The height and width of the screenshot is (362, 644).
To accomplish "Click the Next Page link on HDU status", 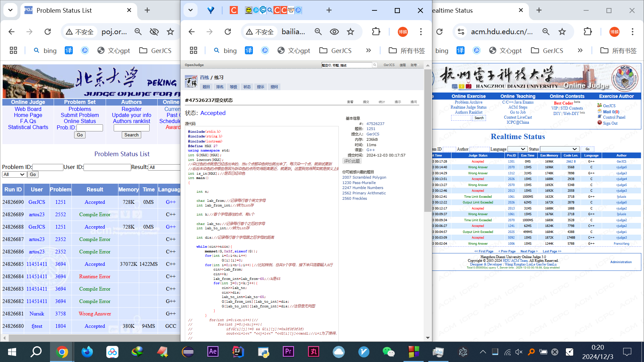I will 529,251.
